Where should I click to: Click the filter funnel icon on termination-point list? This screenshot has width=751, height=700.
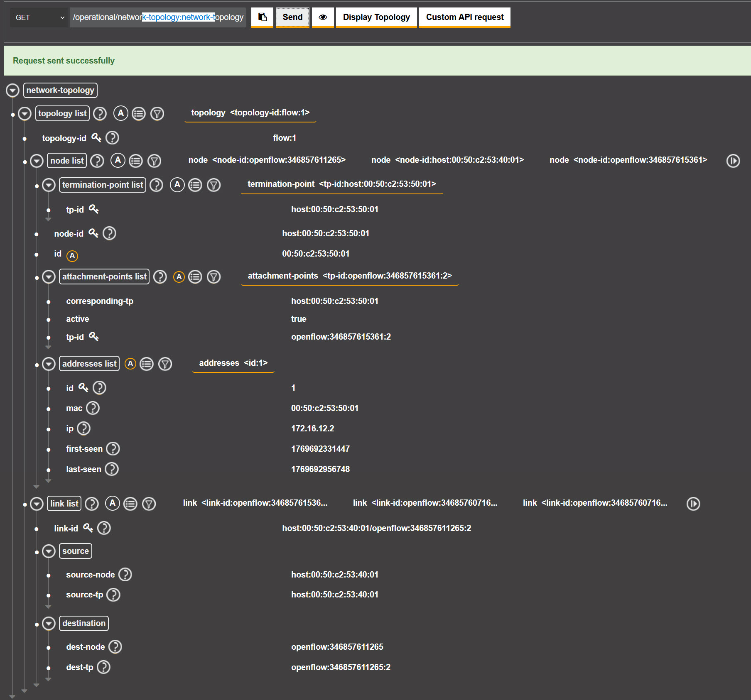coord(214,185)
